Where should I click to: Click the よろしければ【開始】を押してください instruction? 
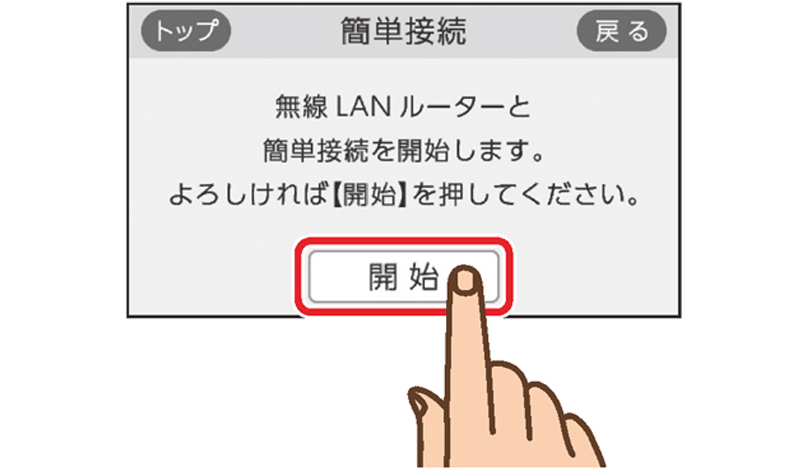[403, 195]
